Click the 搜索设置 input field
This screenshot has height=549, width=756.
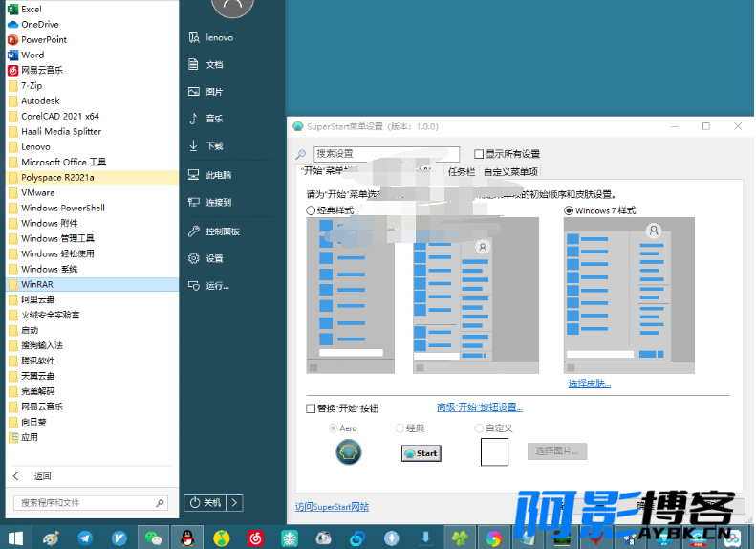pyautogui.click(x=386, y=154)
